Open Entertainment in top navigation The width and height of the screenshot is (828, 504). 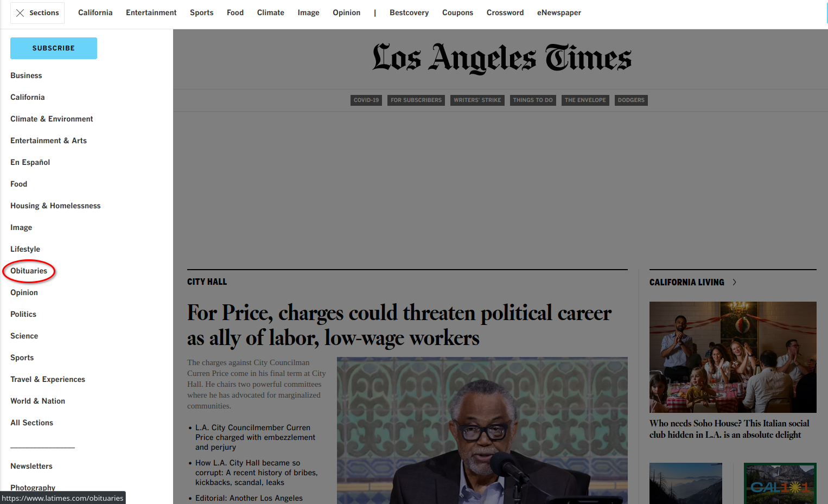151,12
